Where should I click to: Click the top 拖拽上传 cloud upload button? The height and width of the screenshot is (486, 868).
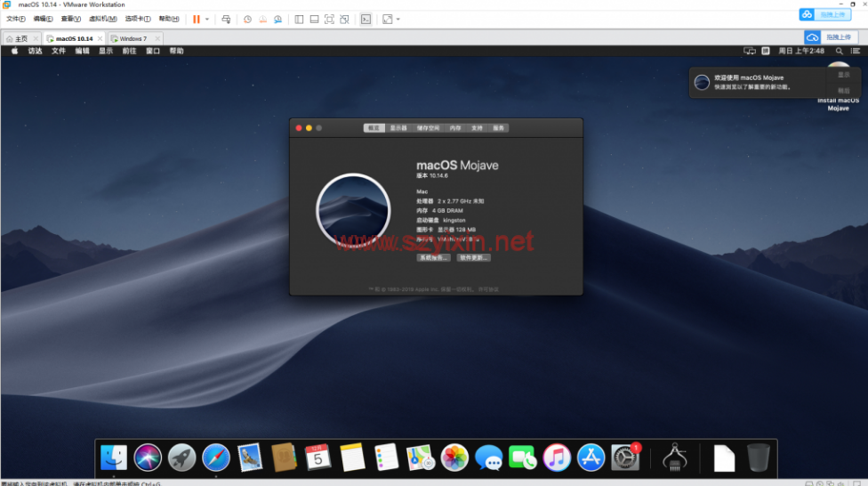pyautogui.click(x=824, y=14)
